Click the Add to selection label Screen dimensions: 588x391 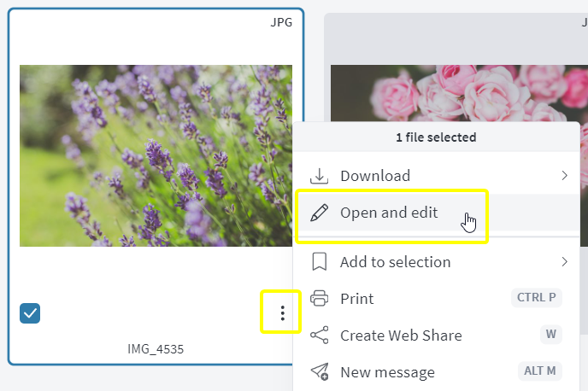pos(395,262)
